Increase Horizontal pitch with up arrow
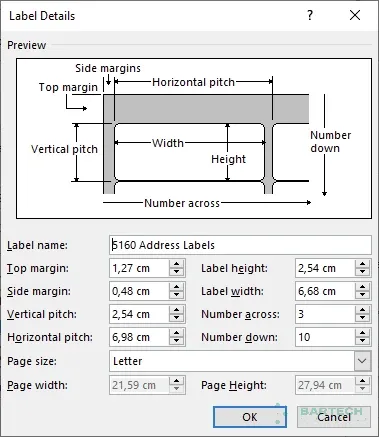 coord(176,333)
